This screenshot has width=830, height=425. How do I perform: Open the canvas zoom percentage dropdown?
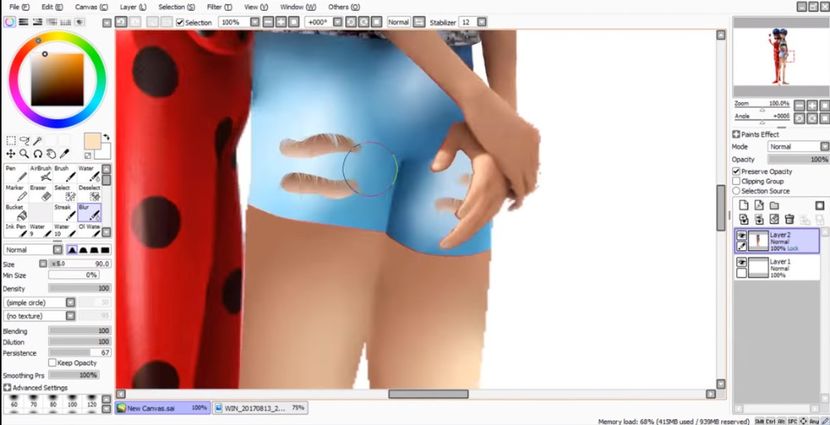point(255,22)
